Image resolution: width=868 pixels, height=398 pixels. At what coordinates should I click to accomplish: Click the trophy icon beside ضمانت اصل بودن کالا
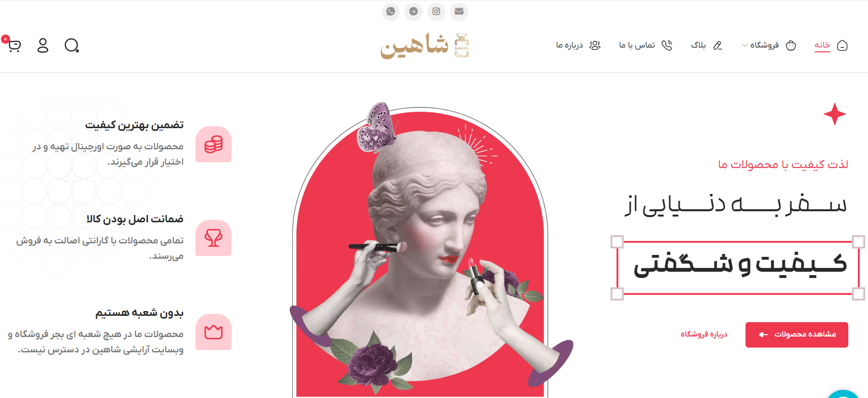[x=213, y=238]
